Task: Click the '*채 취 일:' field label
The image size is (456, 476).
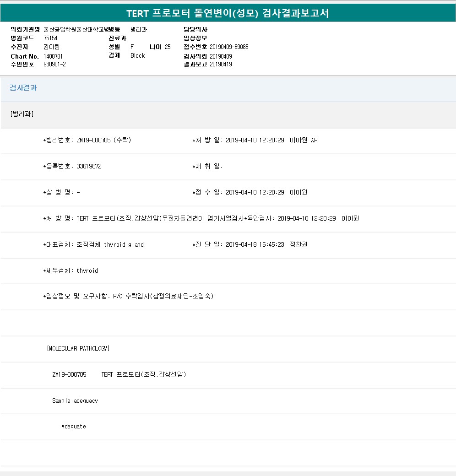Action: click(x=207, y=166)
